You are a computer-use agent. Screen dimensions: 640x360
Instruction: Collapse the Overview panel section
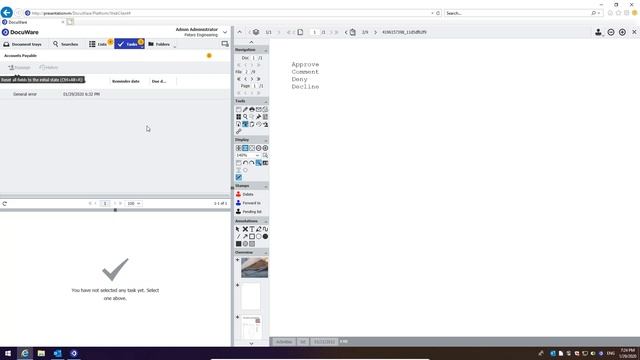pyautogui.click(x=265, y=253)
